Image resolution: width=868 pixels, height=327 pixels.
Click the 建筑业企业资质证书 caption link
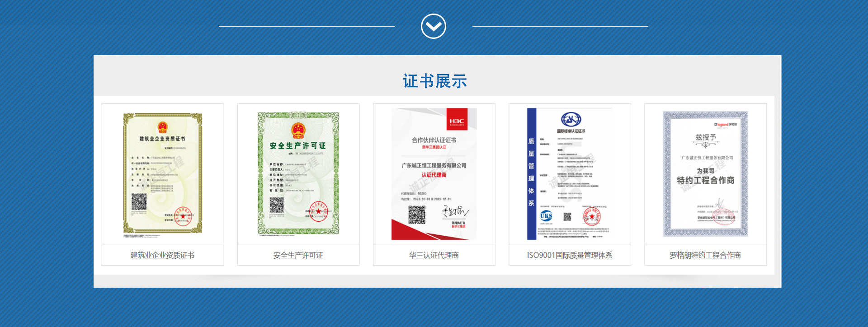click(163, 255)
